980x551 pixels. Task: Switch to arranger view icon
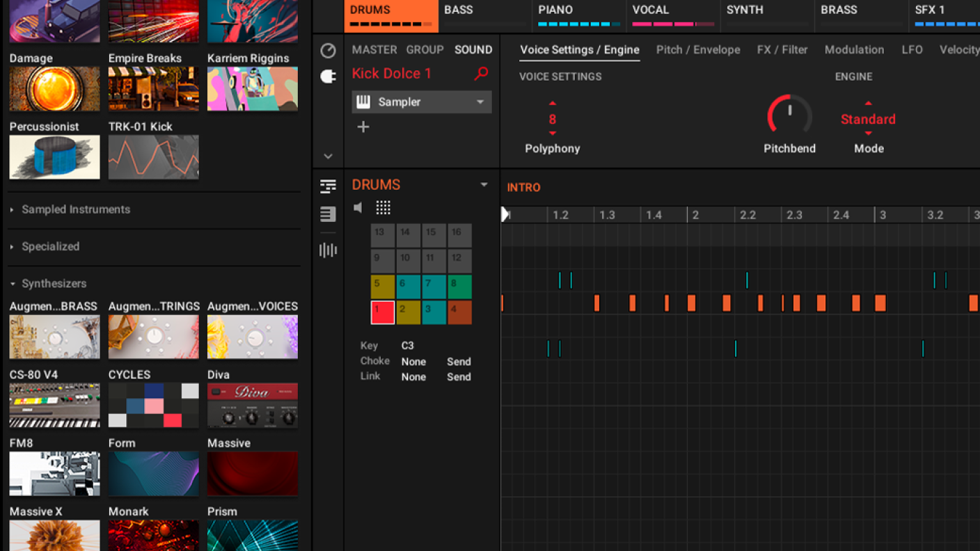point(328,186)
